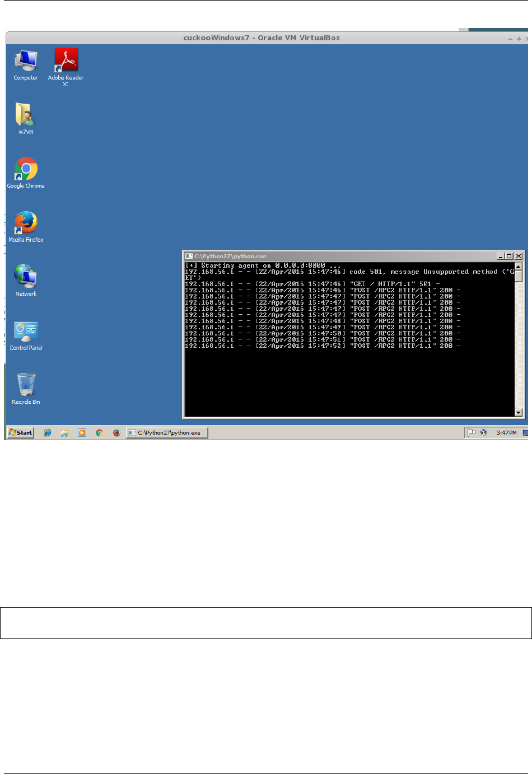Viewport: 532px width, 774px height.
Task: Click the log line timestamped 15:47:50
Action: tap(323, 333)
